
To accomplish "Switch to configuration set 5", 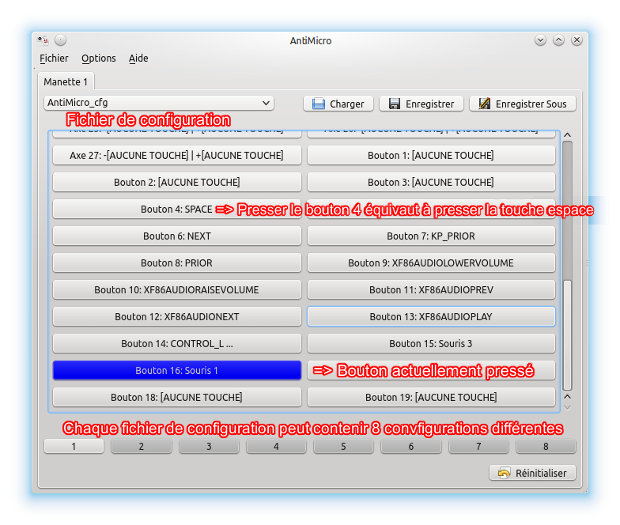I will tap(343, 446).
